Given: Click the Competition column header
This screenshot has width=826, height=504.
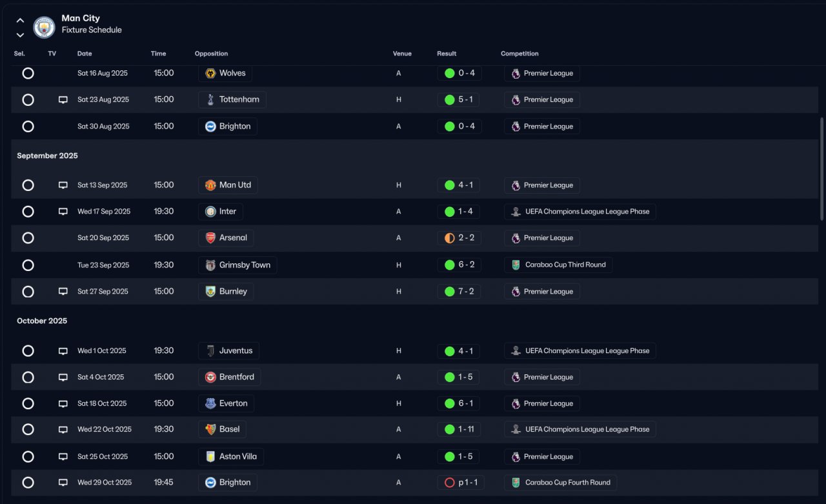Looking at the screenshot, I should pyautogui.click(x=519, y=54).
